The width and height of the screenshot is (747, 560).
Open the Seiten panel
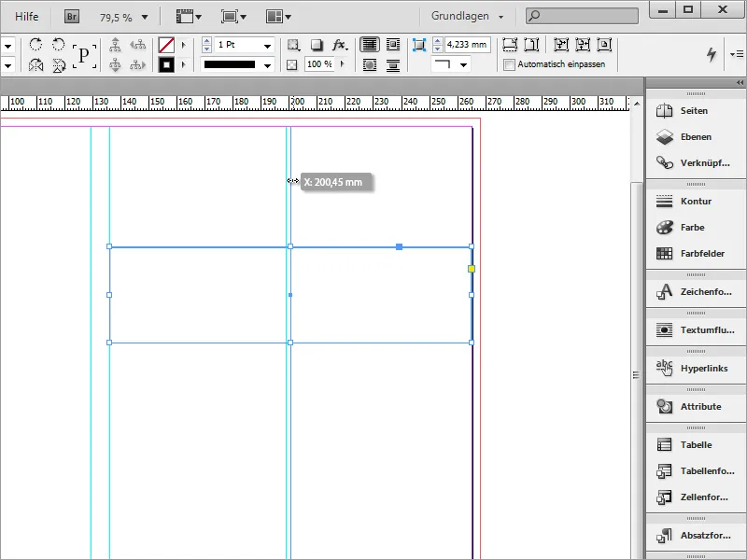click(x=696, y=110)
